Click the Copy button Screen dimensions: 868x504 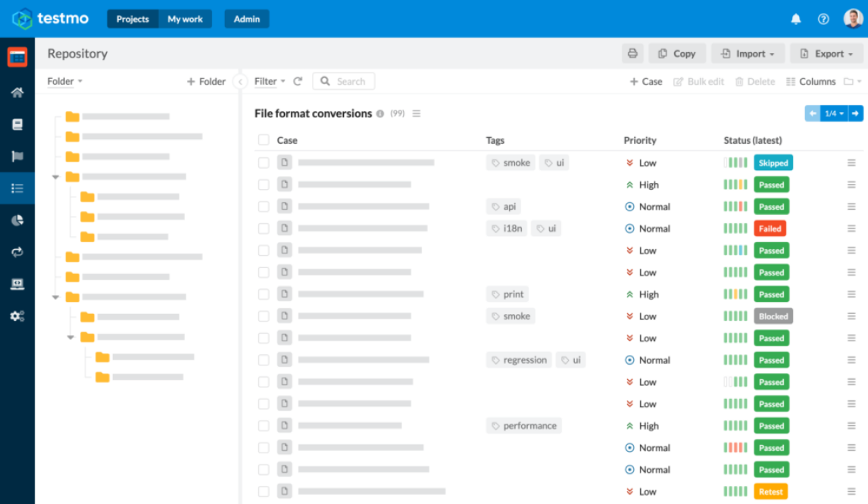(x=676, y=53)
